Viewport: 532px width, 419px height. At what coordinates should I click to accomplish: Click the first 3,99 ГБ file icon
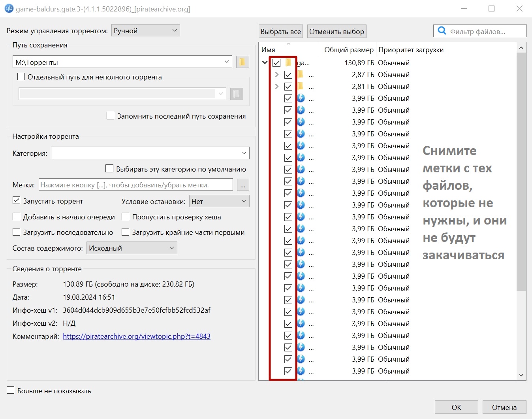[x=301, y=98]
